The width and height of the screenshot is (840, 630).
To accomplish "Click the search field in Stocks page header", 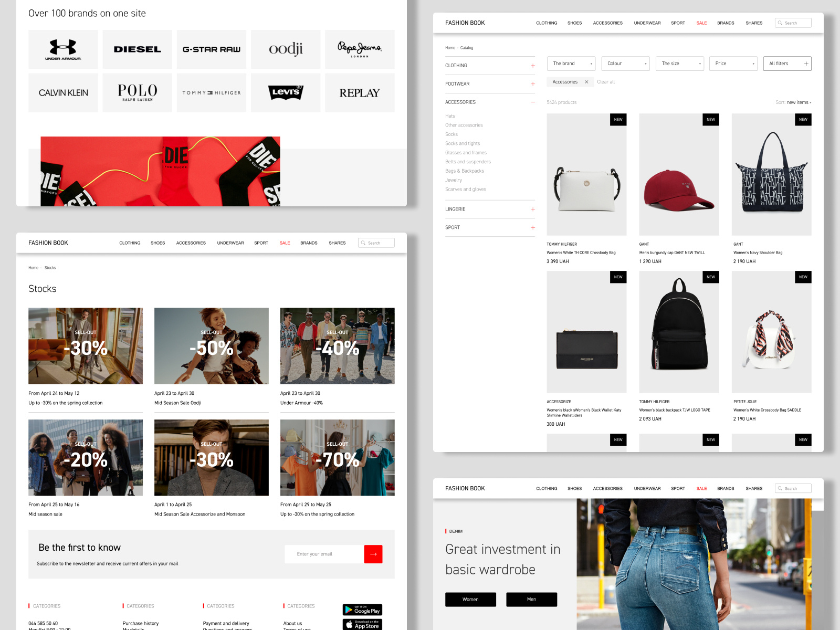I will click(x=376, y=243).
